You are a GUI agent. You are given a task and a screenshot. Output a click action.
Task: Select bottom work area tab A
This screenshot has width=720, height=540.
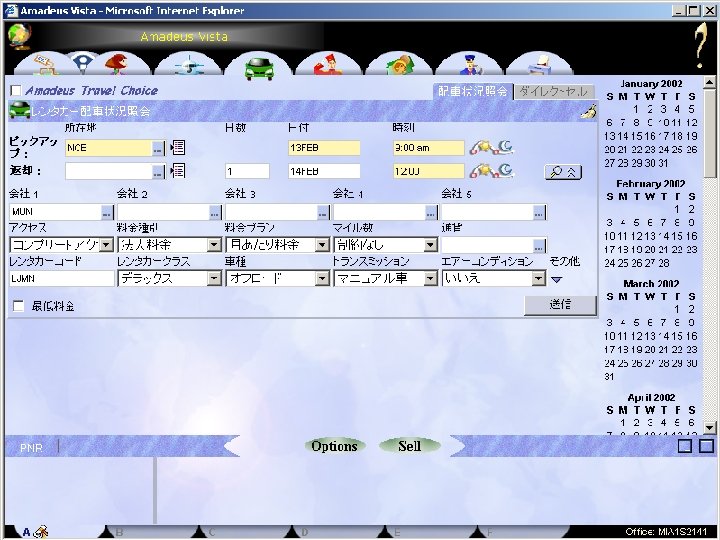click(27, 532)
